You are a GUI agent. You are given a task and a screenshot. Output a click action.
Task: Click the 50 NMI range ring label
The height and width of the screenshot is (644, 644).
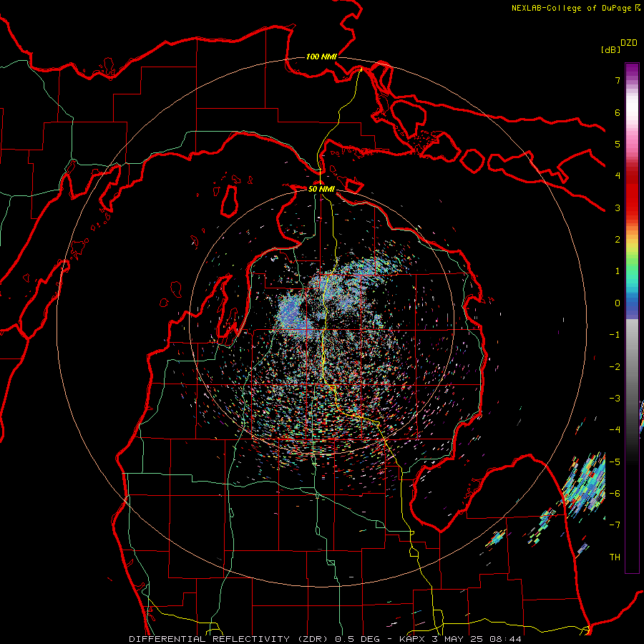coord(321,189)
